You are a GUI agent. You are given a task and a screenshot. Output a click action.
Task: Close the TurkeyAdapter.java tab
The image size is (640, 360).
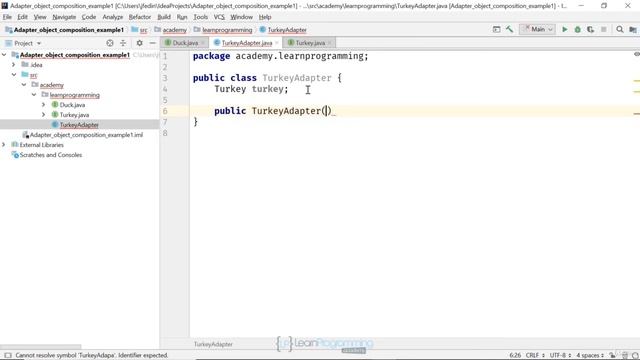pos(277,43)
